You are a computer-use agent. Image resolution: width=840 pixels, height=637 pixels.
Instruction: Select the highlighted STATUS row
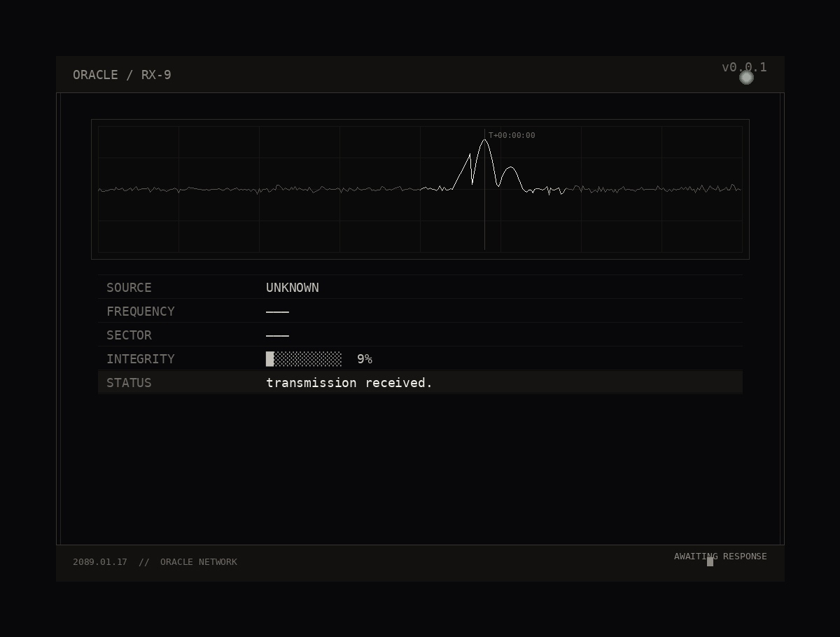(x=420, y=382)
